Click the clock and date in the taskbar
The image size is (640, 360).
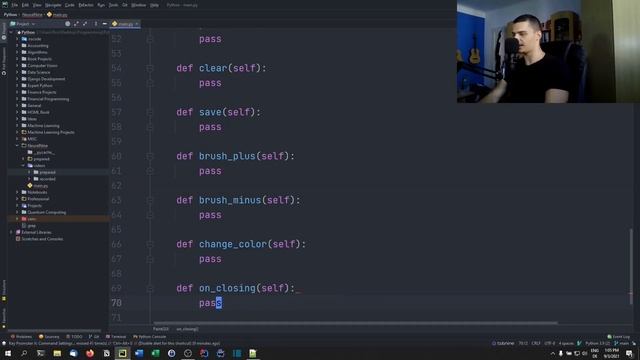click(611, 353)
